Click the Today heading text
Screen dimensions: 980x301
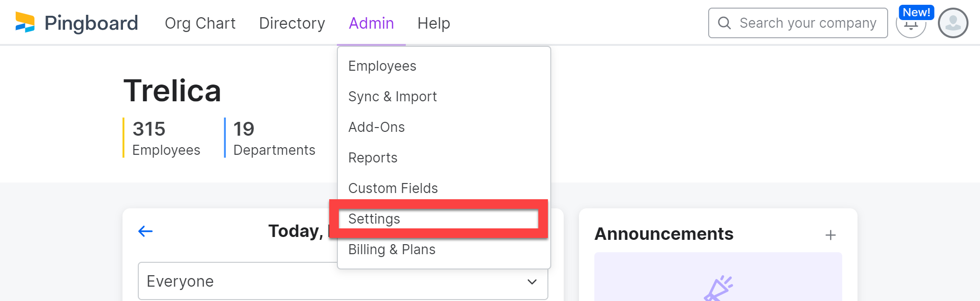296,231
